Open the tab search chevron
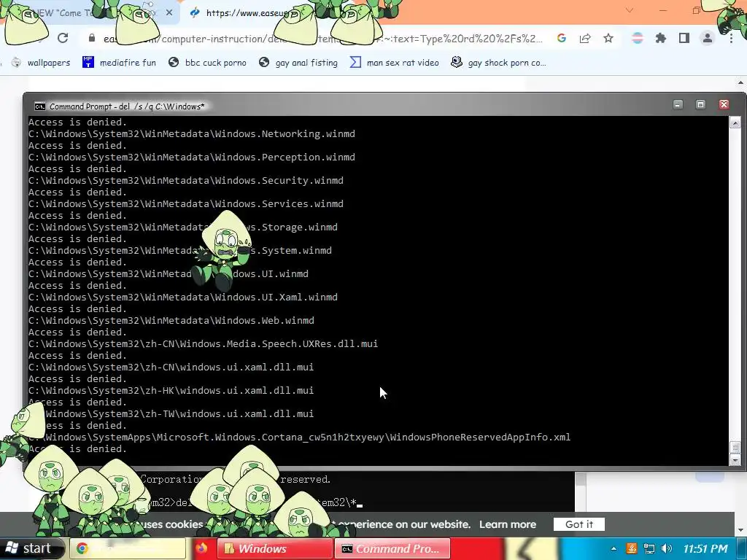The image size is (747, 560). (x=630, y=10)
